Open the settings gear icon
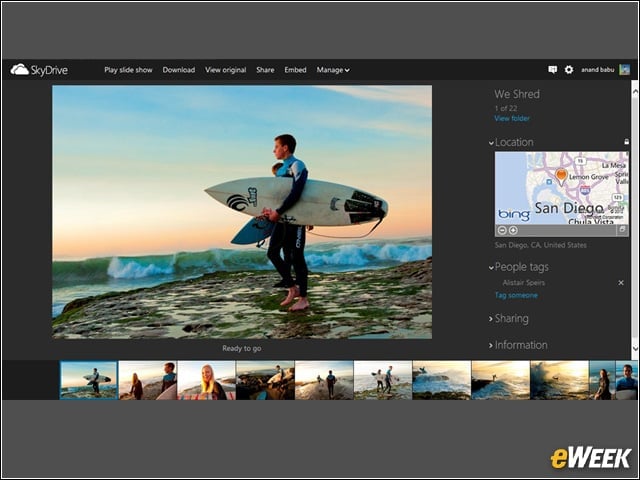640x480 pixels. pyautogui.click(x=569, y=70)
